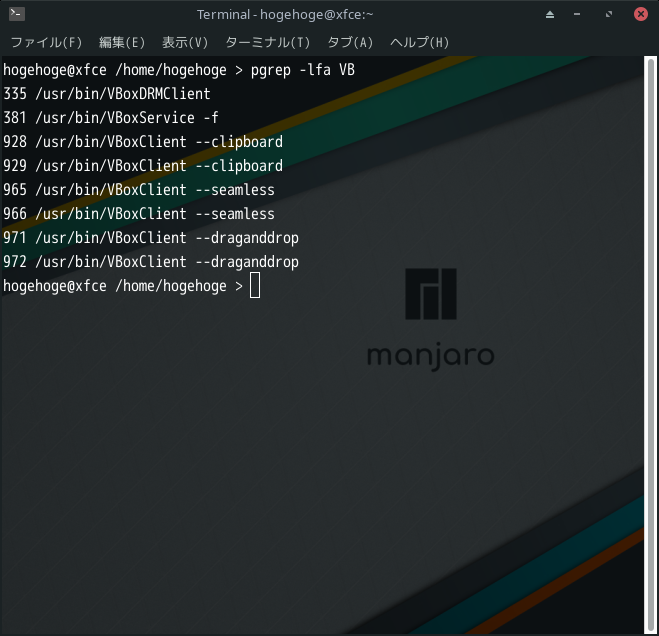Open the ファイル(F) menu
This screenshot has height=636, width=659.
tap(46, 42)
